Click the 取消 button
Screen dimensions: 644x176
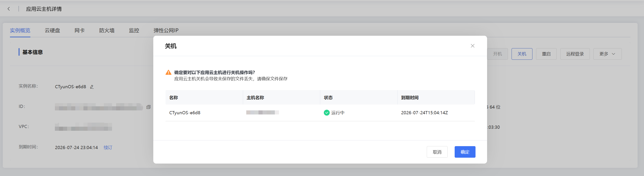[x=437, y=152]
